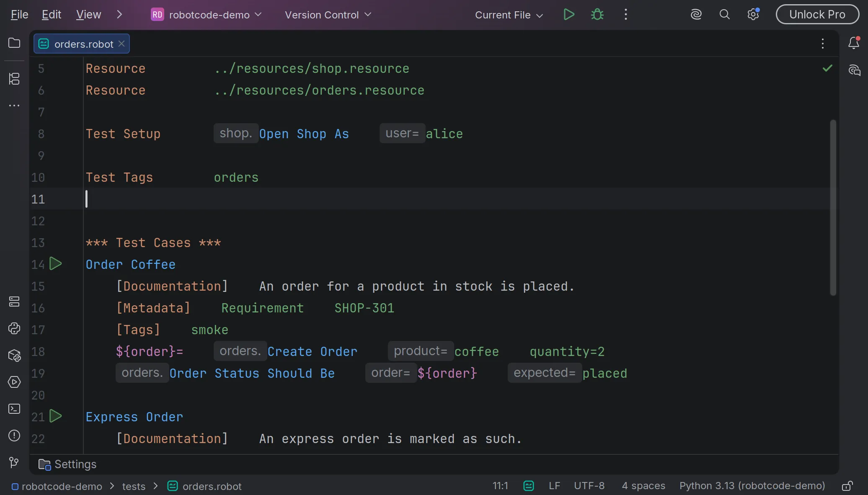Click Settings at the editor bottom
The image size is (868, 495).
[x=67, y=464]
